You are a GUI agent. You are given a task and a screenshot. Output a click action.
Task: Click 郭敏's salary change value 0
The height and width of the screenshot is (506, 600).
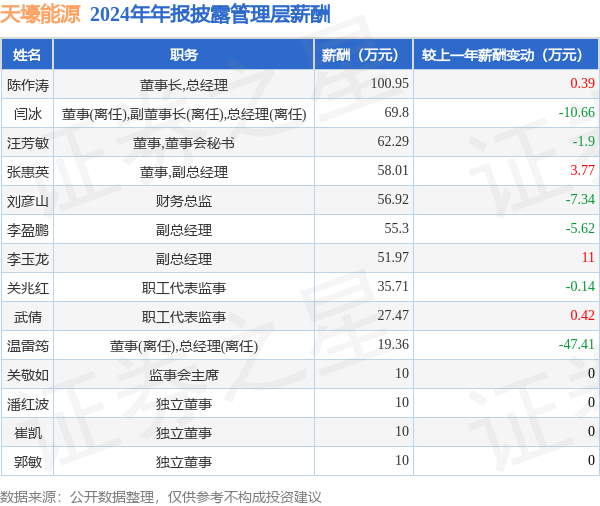591,460
